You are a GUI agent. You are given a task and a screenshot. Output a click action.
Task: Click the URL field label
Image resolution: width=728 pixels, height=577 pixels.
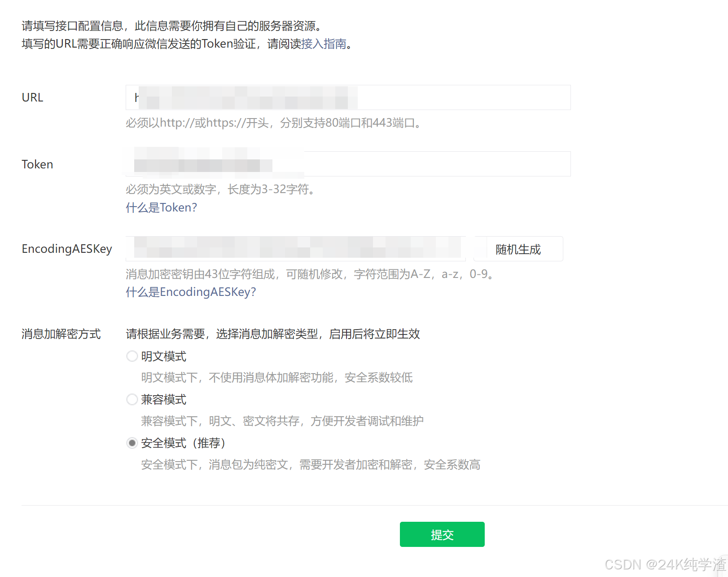(x=32, y=97)
